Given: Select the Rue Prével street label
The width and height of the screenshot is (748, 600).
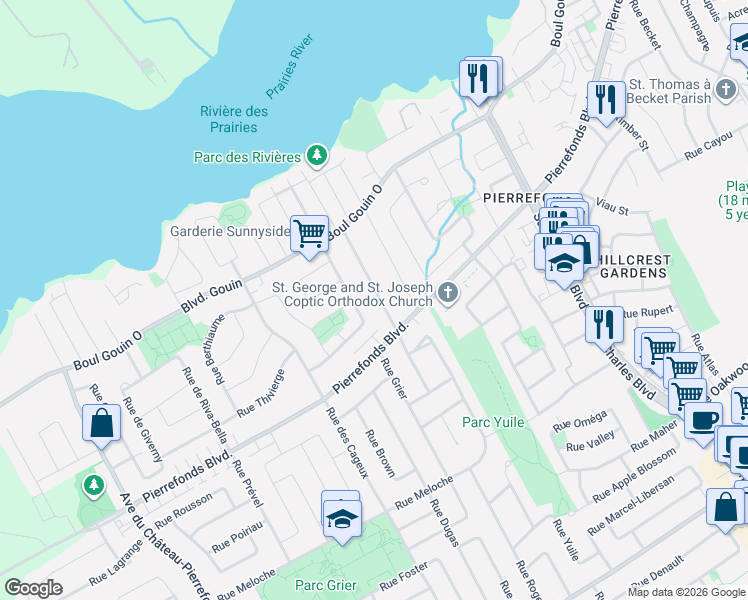Looking at the screenshot, I should 248,484.
